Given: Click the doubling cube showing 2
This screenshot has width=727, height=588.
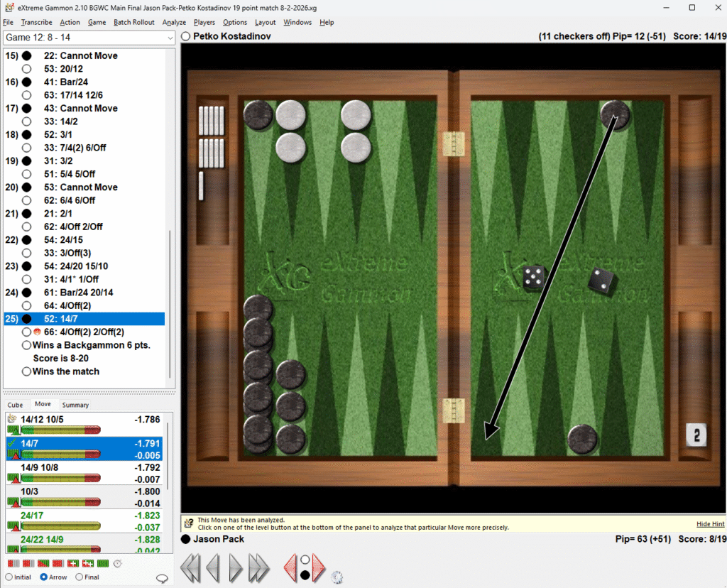Looking at the screenshot, I should click(x=696, y=435).
